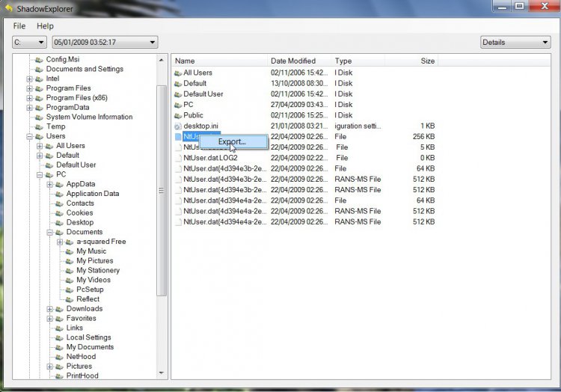Click the Links folder icon
This screenshot has width=561, height=392.
tap(59, 328)
